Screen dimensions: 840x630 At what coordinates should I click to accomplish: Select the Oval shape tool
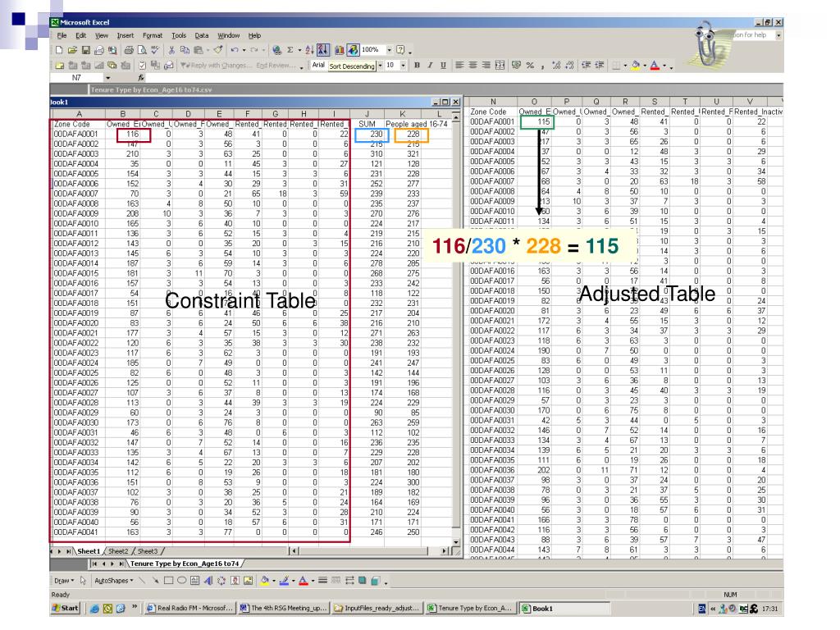click(181, 581)
